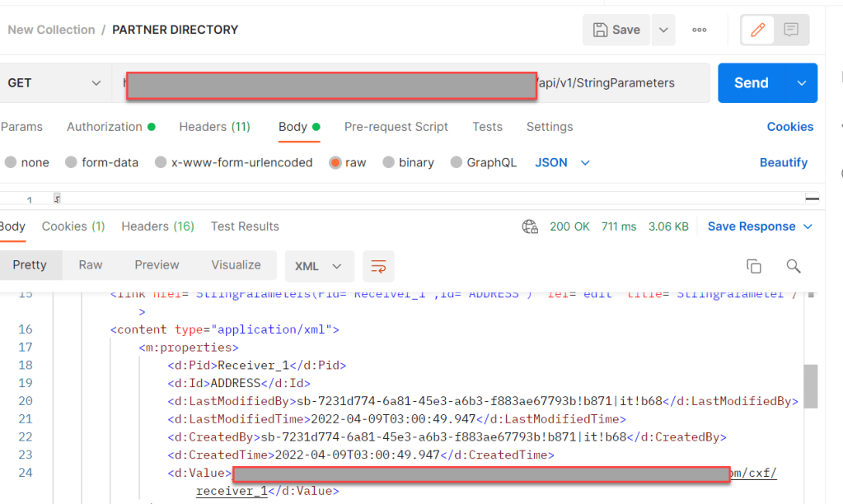Click the globe network info icon
This screenshot has height=504, width=843.
[530, 226]
